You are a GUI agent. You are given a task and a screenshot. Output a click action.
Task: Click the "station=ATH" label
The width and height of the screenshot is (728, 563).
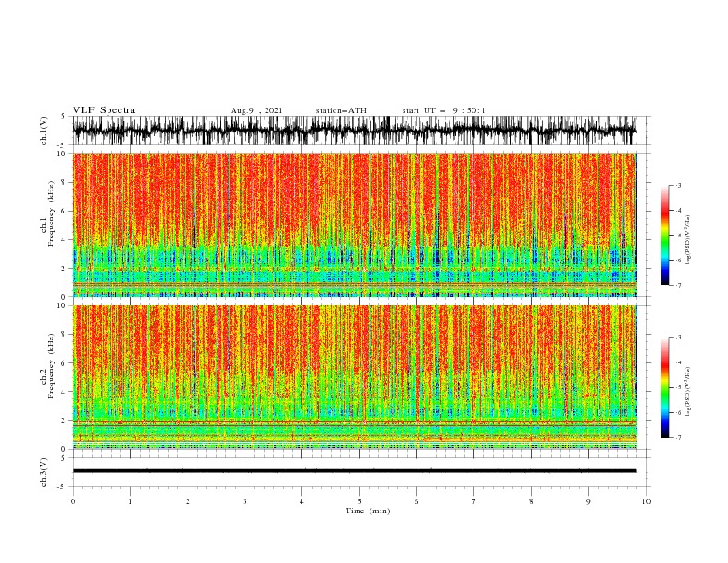[341, 110]
